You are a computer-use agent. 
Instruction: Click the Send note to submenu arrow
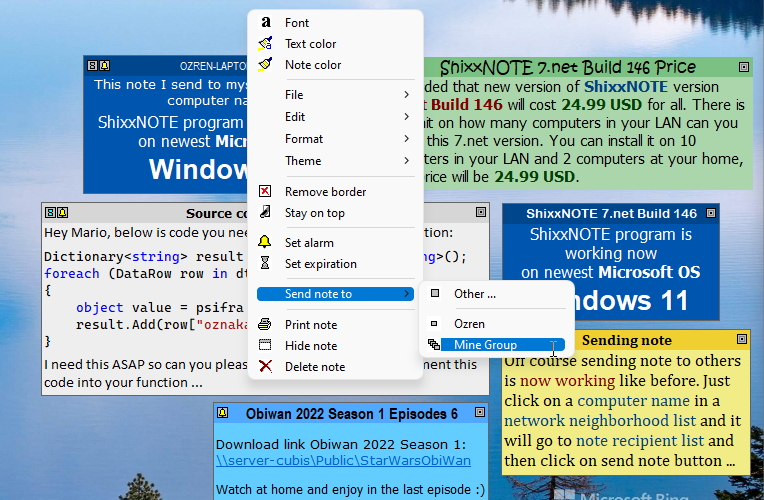point(406,294)
